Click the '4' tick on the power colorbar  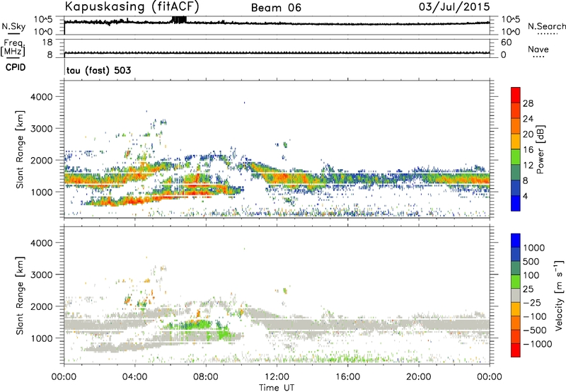(x=525, y=196)
